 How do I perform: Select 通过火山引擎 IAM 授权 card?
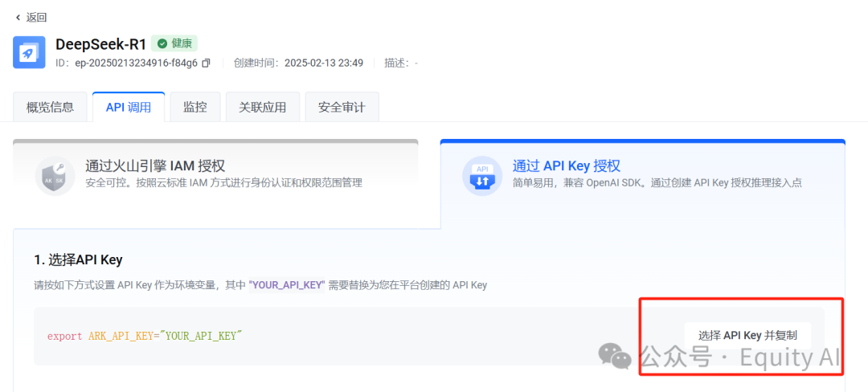(216, 184)
